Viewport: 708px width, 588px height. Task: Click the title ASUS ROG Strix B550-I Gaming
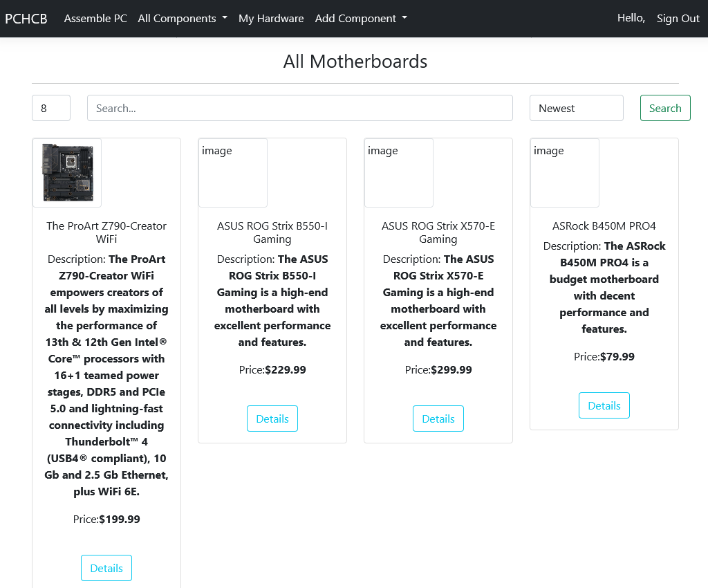[272, 232]
